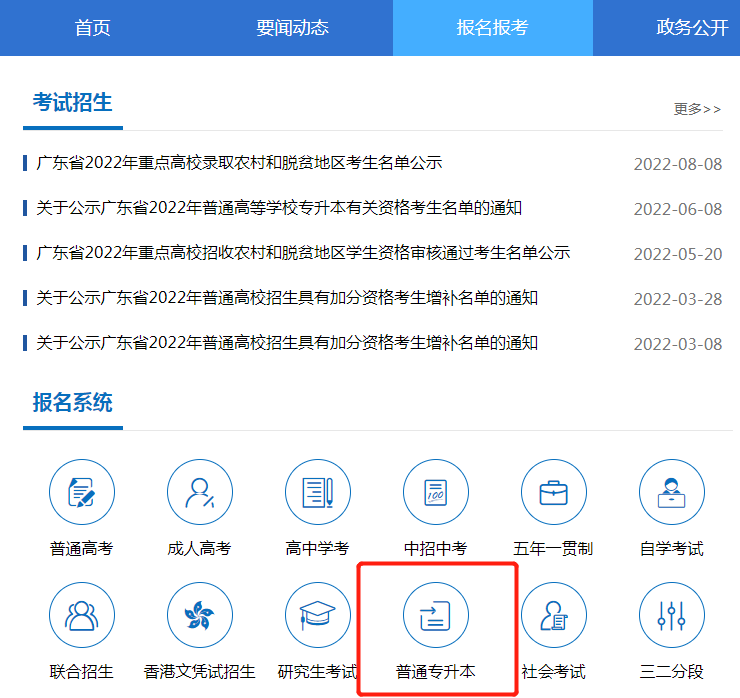740x698 pixels.
Task: Click the 联合招生 label
Action: [x=82, y=671]
